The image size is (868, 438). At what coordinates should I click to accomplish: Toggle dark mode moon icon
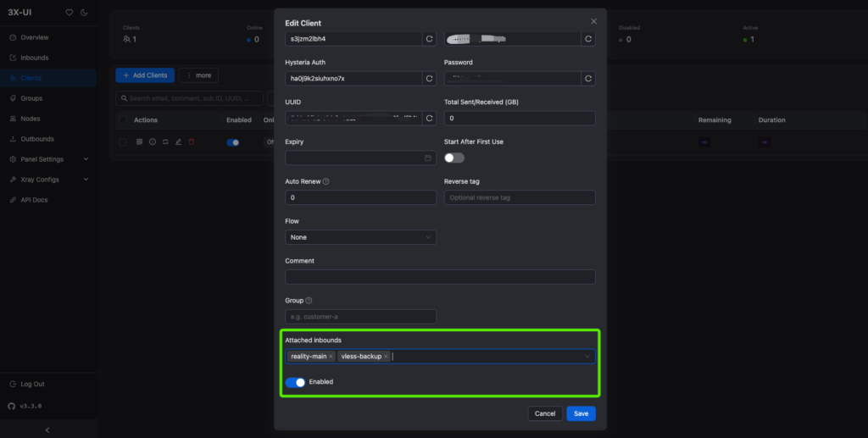click(84, 12)
